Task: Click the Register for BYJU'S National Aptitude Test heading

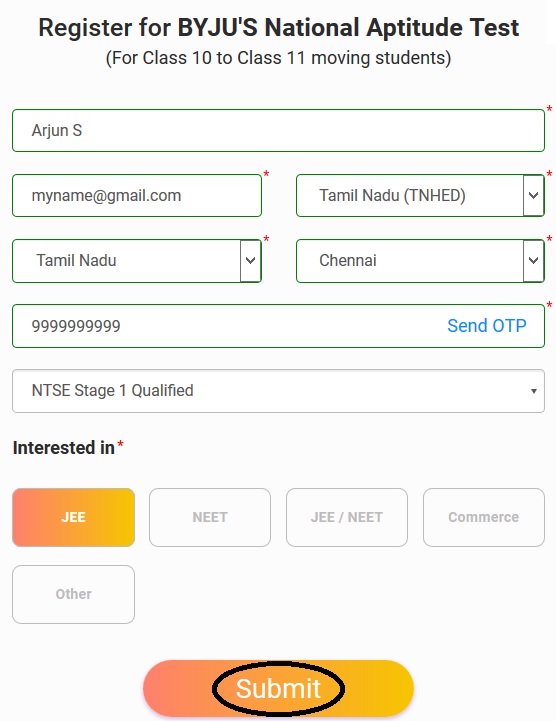Action: (x=279, y=28)
